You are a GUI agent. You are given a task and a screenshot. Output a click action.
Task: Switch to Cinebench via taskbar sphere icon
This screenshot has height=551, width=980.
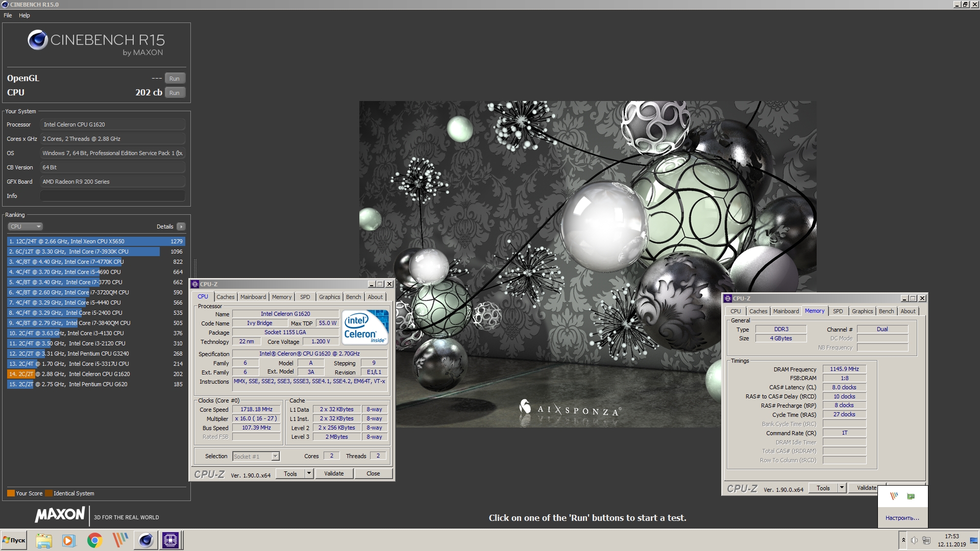tap(145, 540)
